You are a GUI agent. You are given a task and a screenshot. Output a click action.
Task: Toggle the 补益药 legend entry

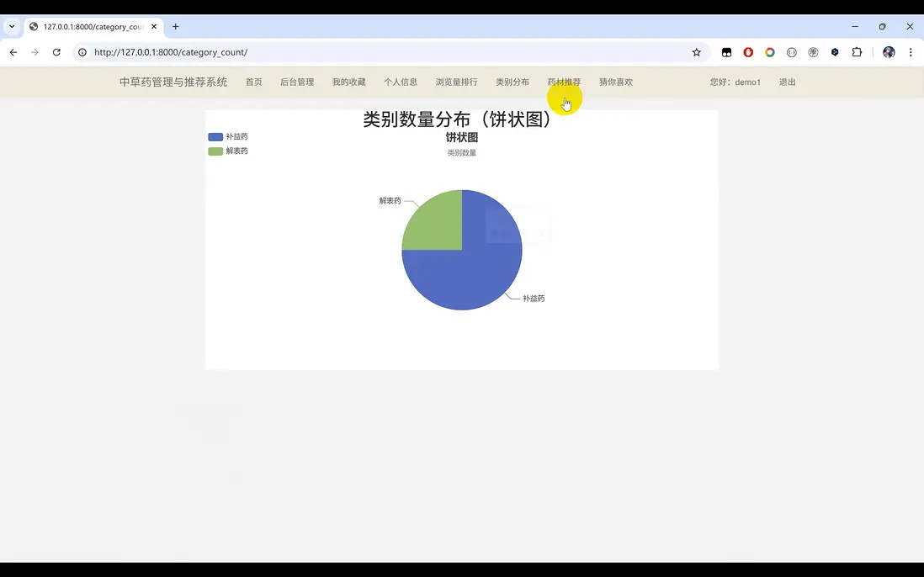pyautogui.click(x=228, y=136)
